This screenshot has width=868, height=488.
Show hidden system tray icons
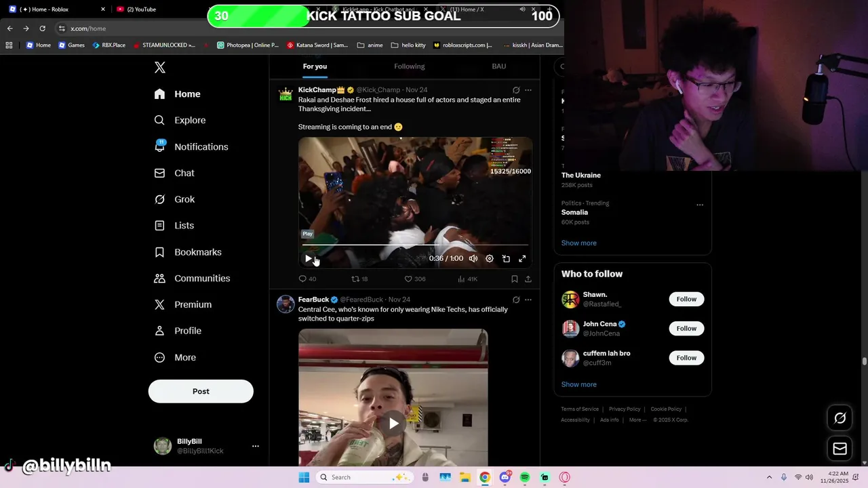click(x=769, y=477)
